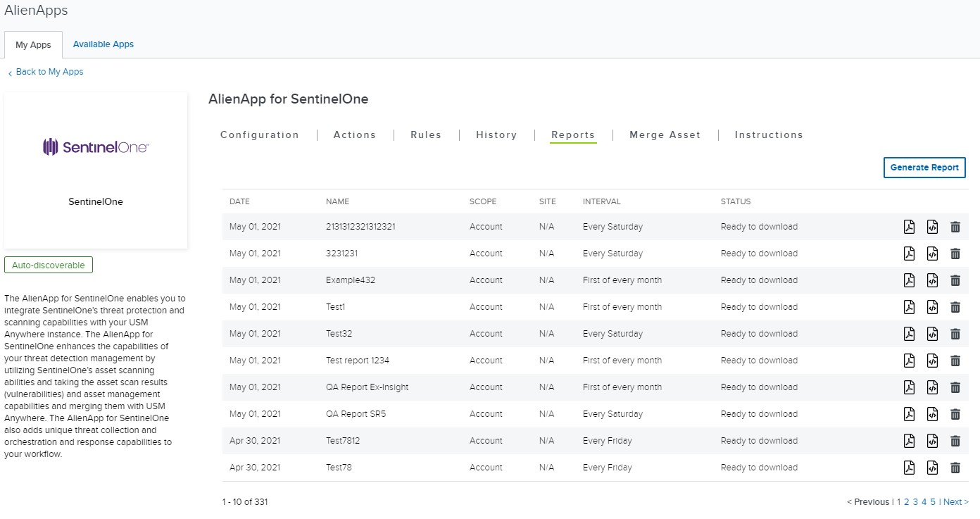Image resolution: width=980 pixels, height=519 pixels.
Task: Download code file for report 2131312321312321
Action: tap(932, 227)
